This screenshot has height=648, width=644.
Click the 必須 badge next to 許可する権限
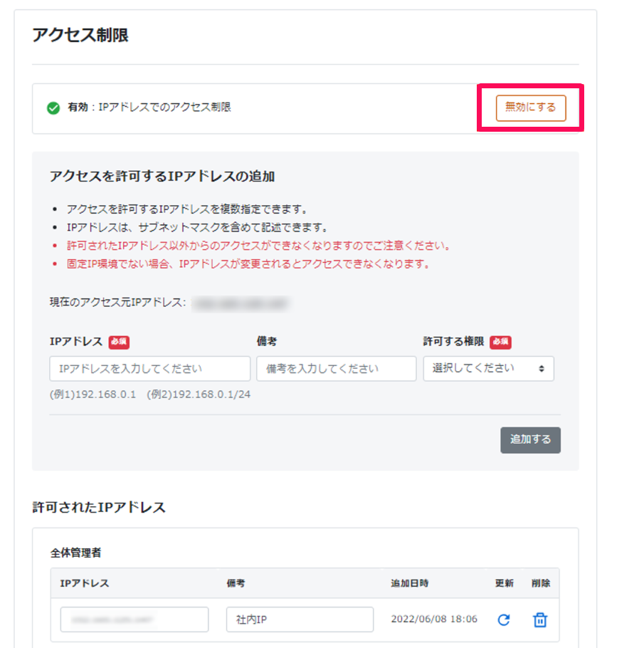(500, 342)
